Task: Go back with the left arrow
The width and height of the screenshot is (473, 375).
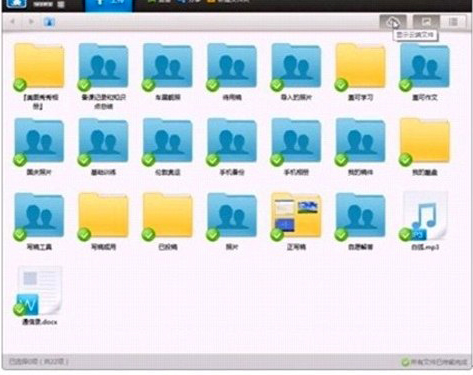Action: pyautogui.click(x=13, y=22)
